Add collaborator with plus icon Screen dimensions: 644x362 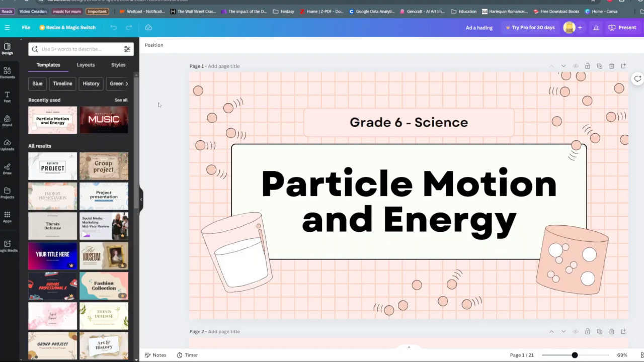coord(580,28)
